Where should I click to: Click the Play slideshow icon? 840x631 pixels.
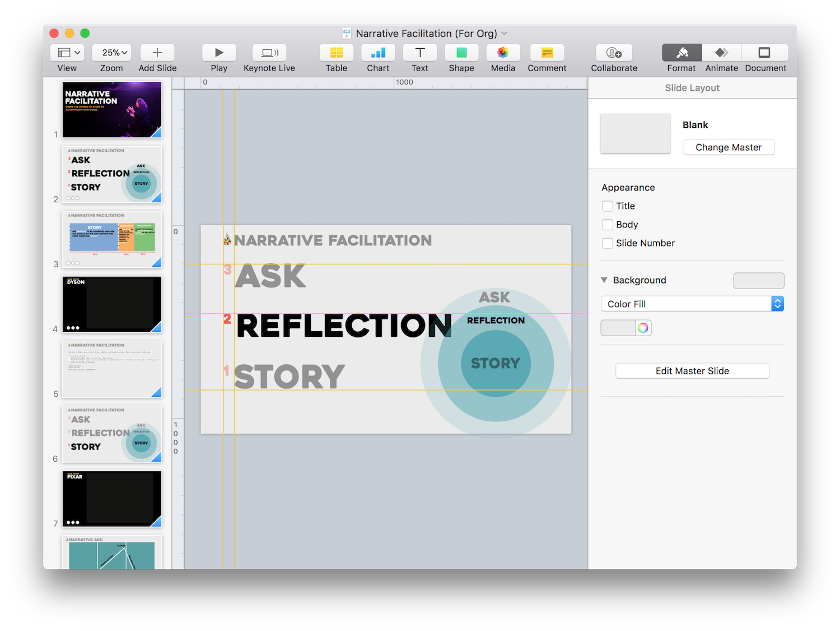[x=219, y=53]
